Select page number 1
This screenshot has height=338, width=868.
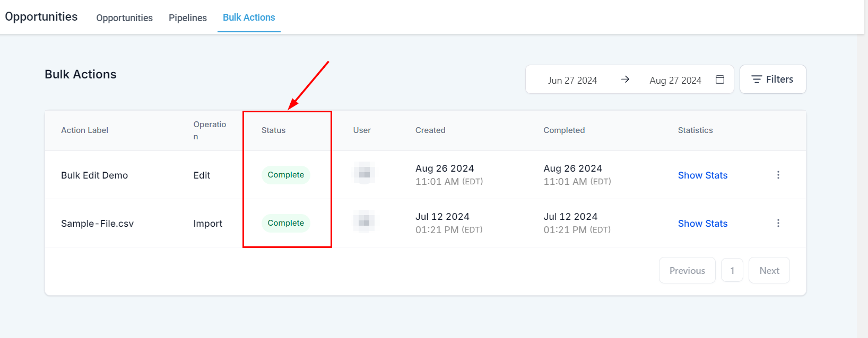point(732,271)
